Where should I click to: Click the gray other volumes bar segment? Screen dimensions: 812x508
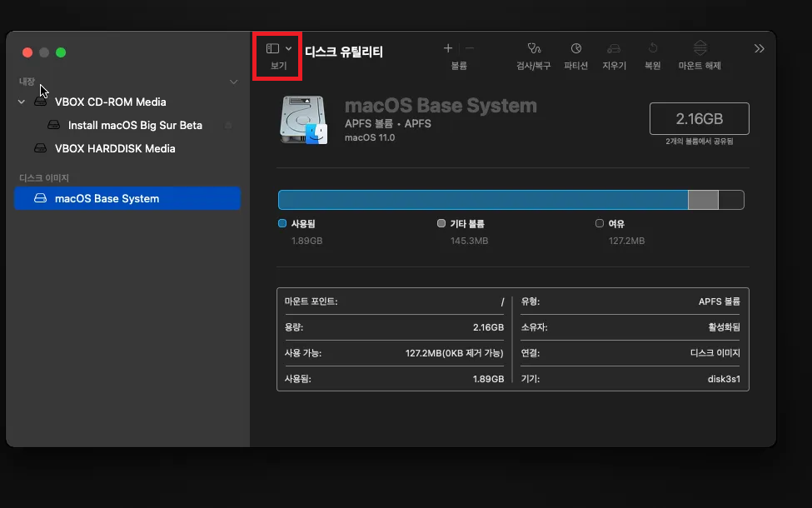pyautogui.click(x=703, y=200)
